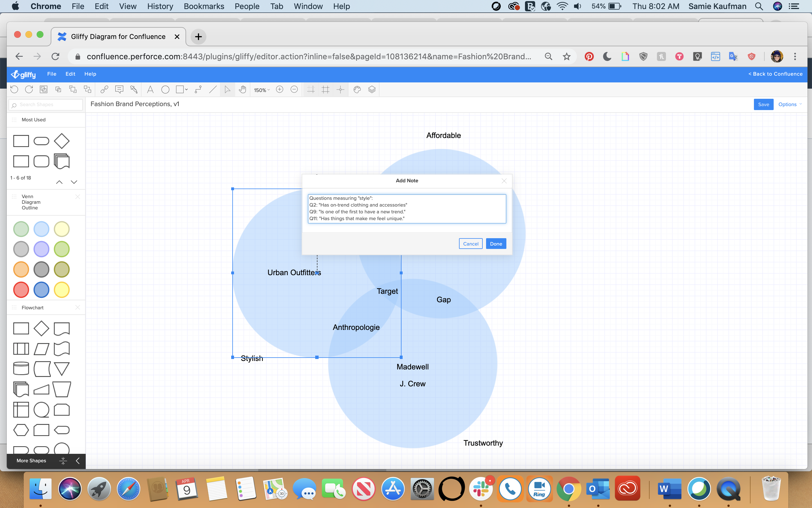Viewport: 812px width, 508px height.
Task: Pick the orange Venn circle
Action: pyautogui.click(x=21, y=270)
